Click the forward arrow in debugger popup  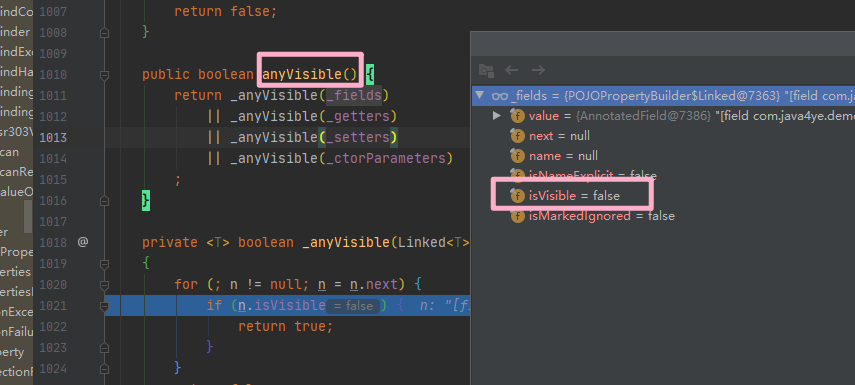tap(538, 70)
